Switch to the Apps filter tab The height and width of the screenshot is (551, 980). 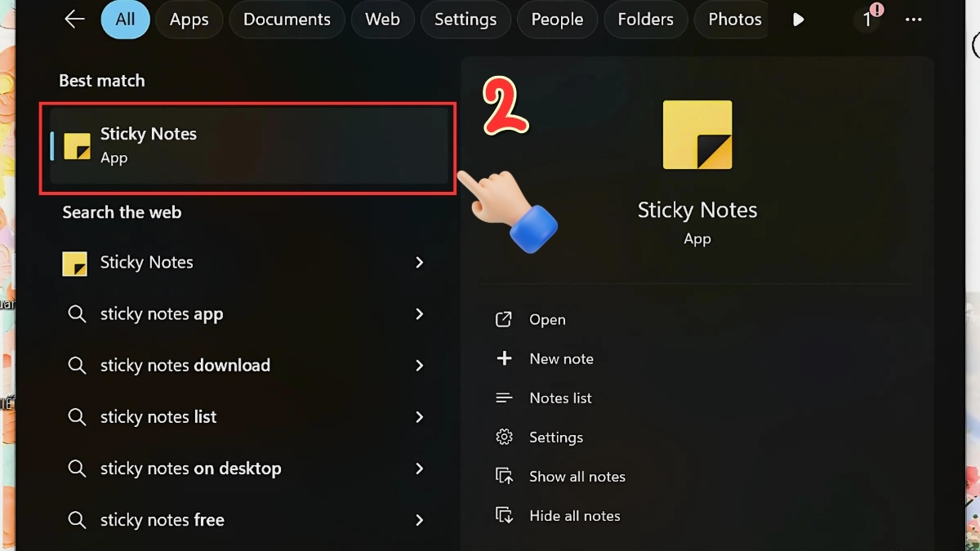[189, 20]
